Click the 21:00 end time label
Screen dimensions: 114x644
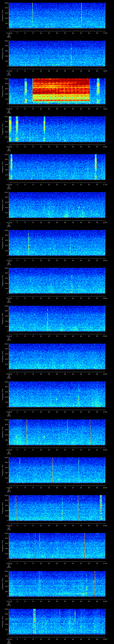point(105,184)
